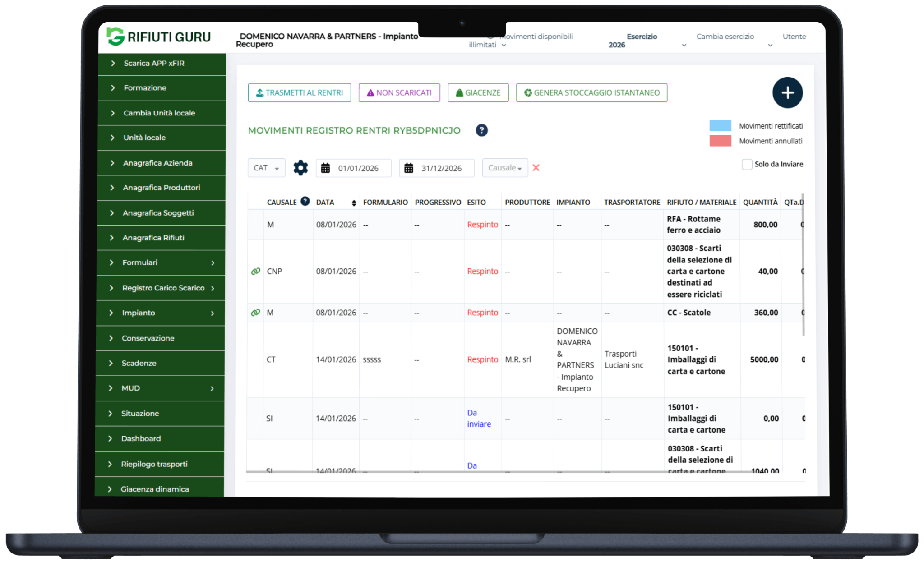Open the Formulari sidebar menu
The image size is (924, 571).
tap(140, 262)
